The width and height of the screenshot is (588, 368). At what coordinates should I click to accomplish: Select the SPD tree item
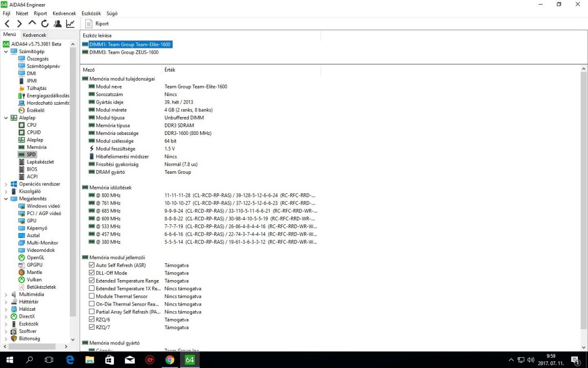(31, 154)
